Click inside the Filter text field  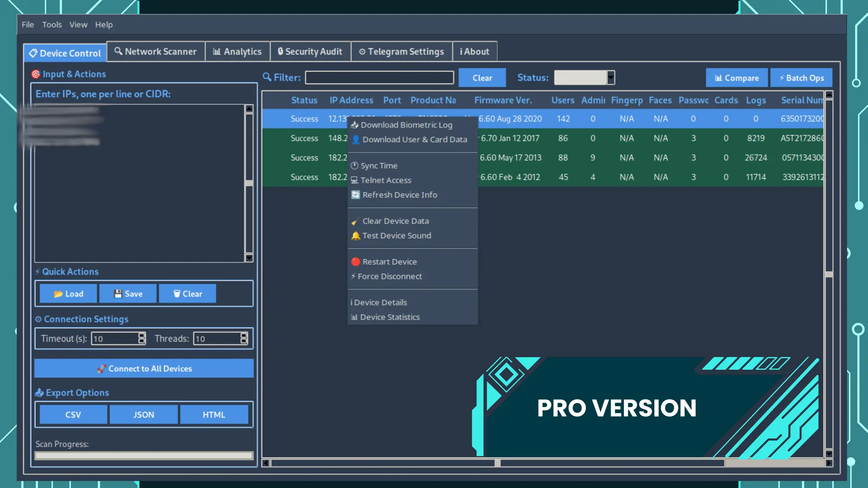[x=379, y=78]
